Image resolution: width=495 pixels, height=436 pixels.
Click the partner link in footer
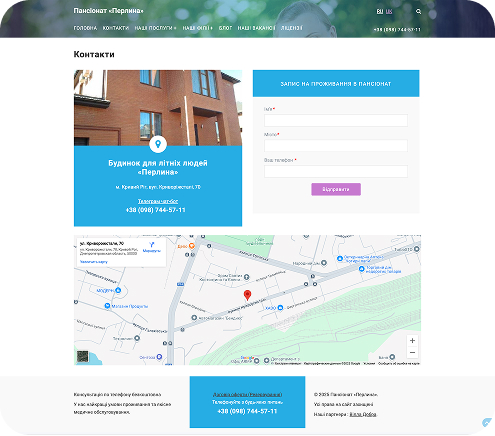[x=363, y=414]
